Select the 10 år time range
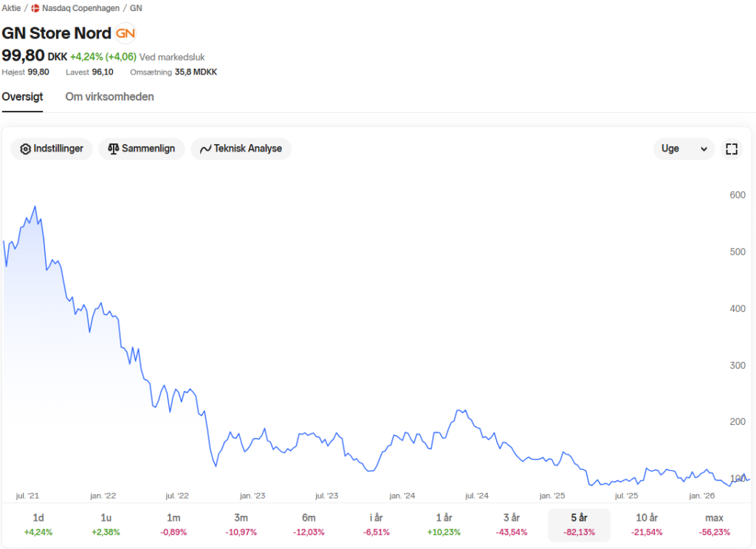The height and width of the screenshot is (549, 756). tap(647, 525)
